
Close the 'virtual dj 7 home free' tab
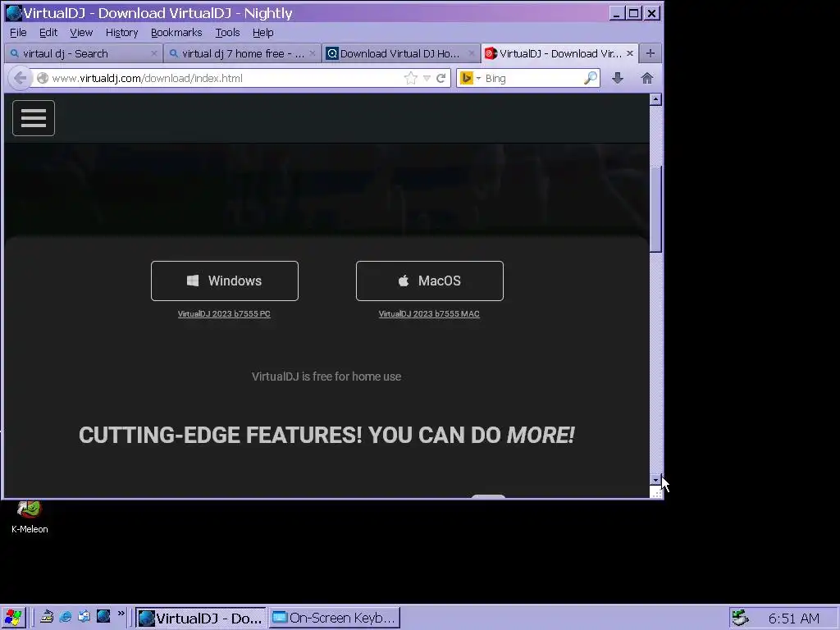click(313, 53)
